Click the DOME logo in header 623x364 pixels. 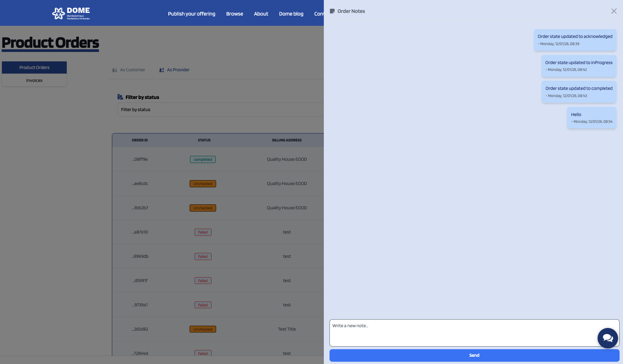(71, 13)
